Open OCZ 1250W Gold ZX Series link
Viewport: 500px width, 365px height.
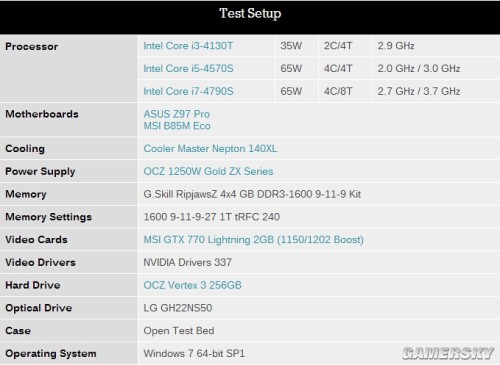(x=208, y=171)
